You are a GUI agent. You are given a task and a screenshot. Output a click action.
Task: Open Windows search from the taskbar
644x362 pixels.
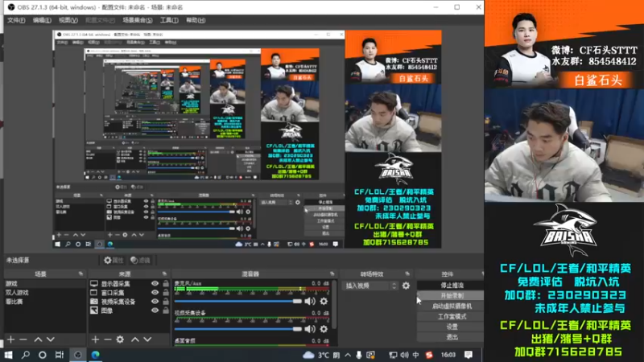click(x=26, y=355)
